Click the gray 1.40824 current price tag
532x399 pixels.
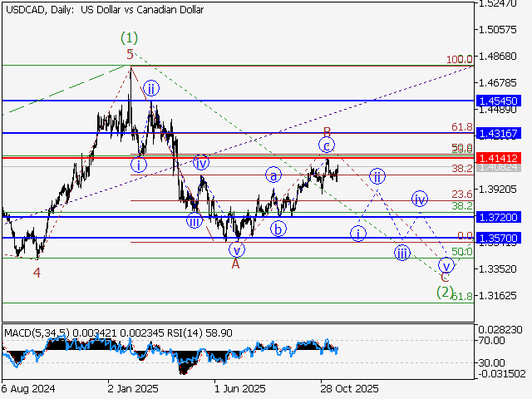pos(499,167)
